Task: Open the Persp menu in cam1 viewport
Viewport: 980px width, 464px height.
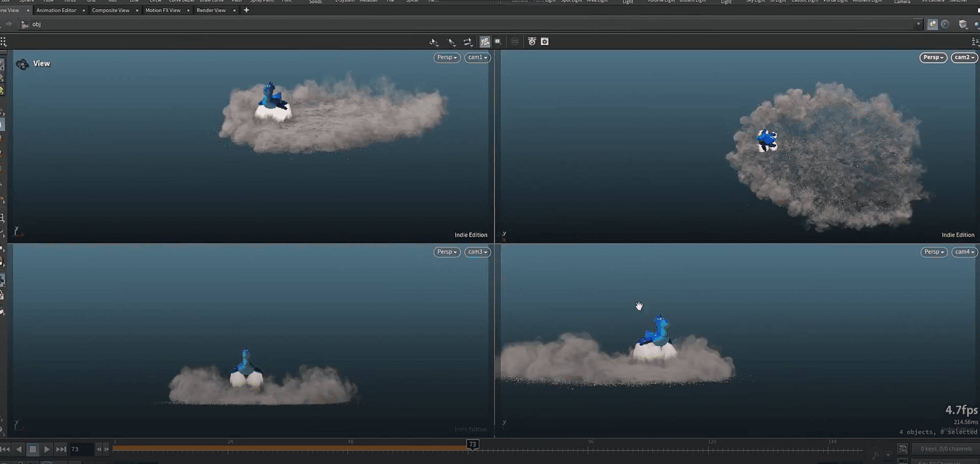Action: click(447, 57)
